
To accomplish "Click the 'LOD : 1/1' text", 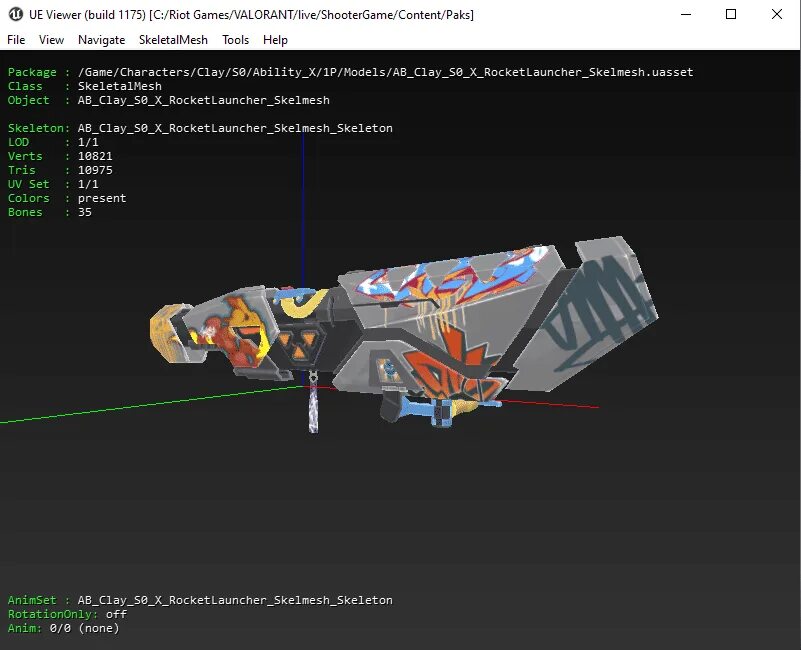I will [x=53, y=142].
